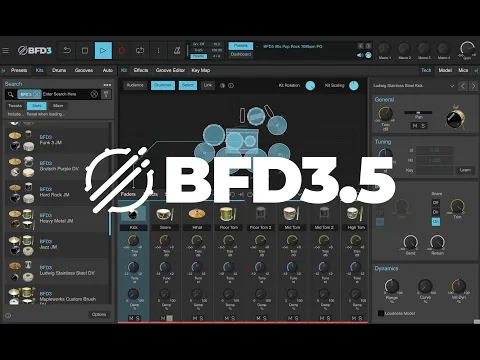Go to the next preset arrow at top

[x=368, y=46]
